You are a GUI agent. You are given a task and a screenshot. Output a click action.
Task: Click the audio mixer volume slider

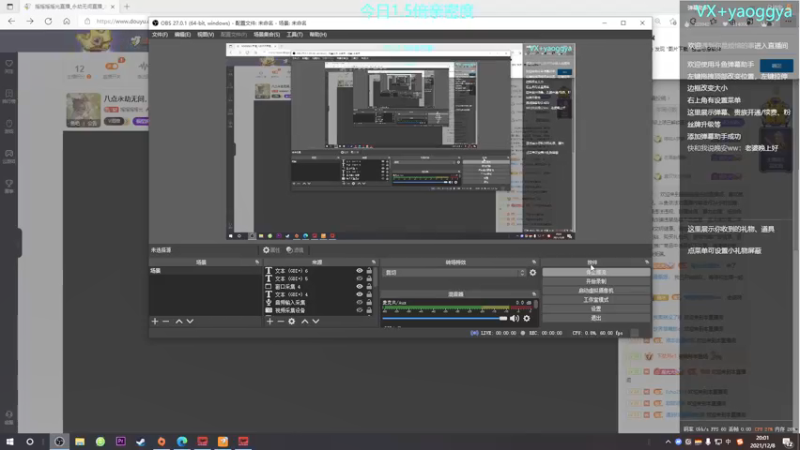[x=444, y=318]
